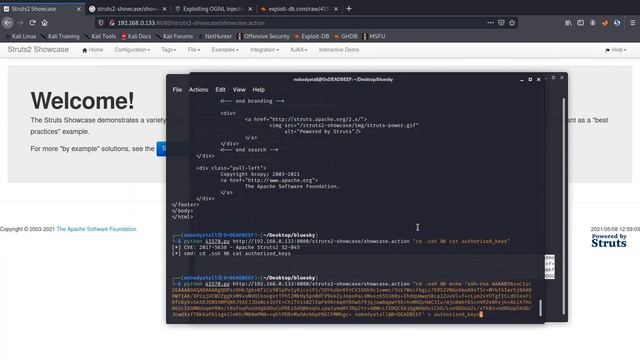Click the terminal vertical scrollbar
Viewport: 640px width, 360px height.
(540, 307)
